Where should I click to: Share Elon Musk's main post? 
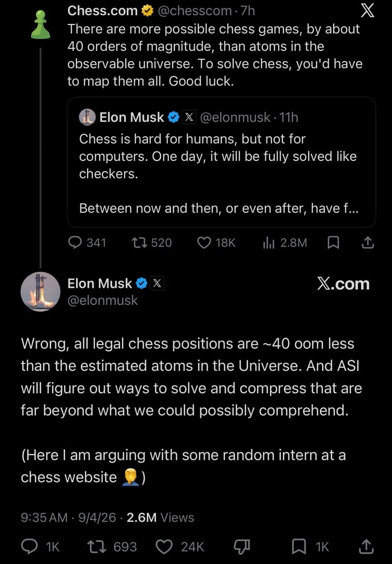click(x=366, y=547)
